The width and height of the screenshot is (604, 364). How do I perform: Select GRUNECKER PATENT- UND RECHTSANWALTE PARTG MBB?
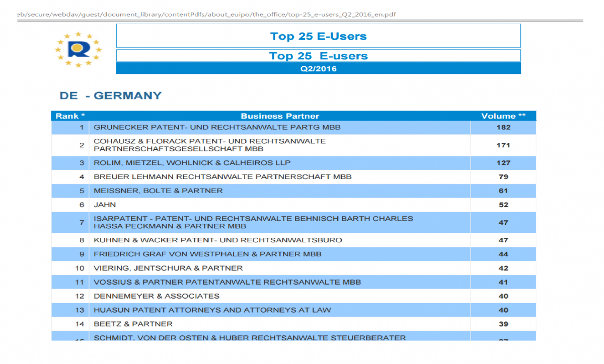(217, 127)
